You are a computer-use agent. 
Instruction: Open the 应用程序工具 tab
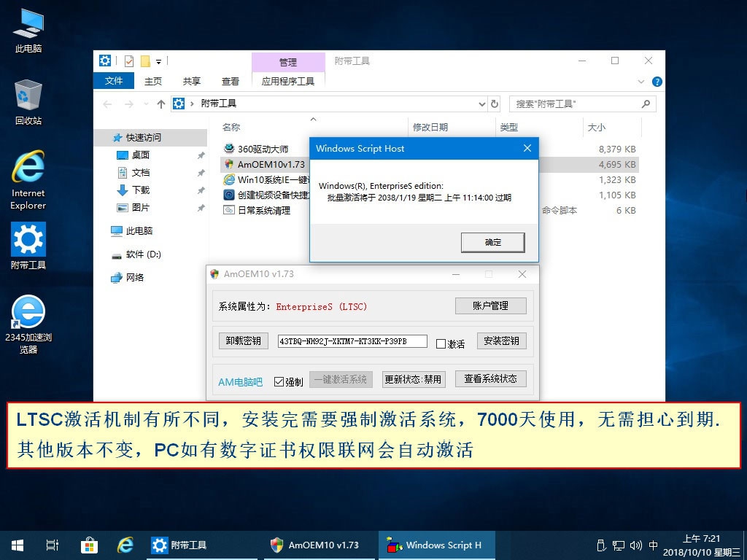pyautogui.click(x=287, y=82)
